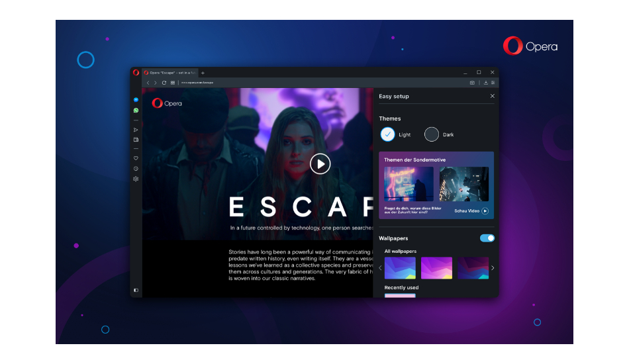Click the Recently used label
Viewport: 629px width, 364px height.
coord(401,287)
